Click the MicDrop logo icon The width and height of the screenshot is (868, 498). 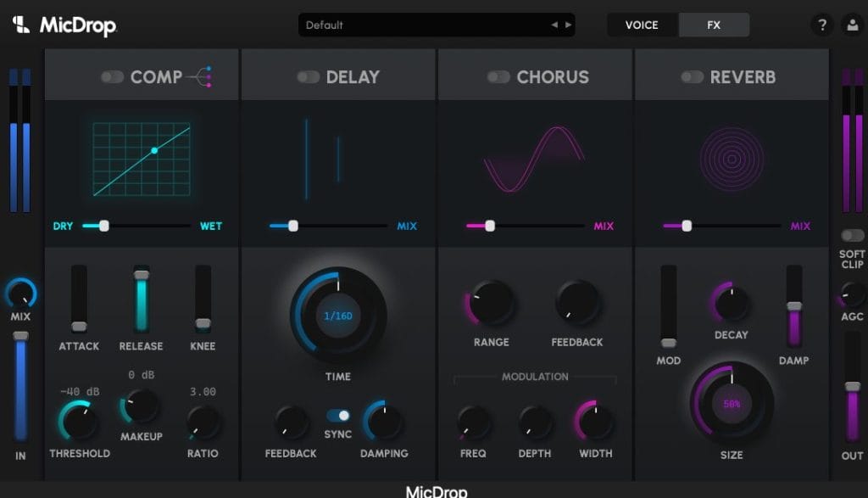(x=21, y=25)
